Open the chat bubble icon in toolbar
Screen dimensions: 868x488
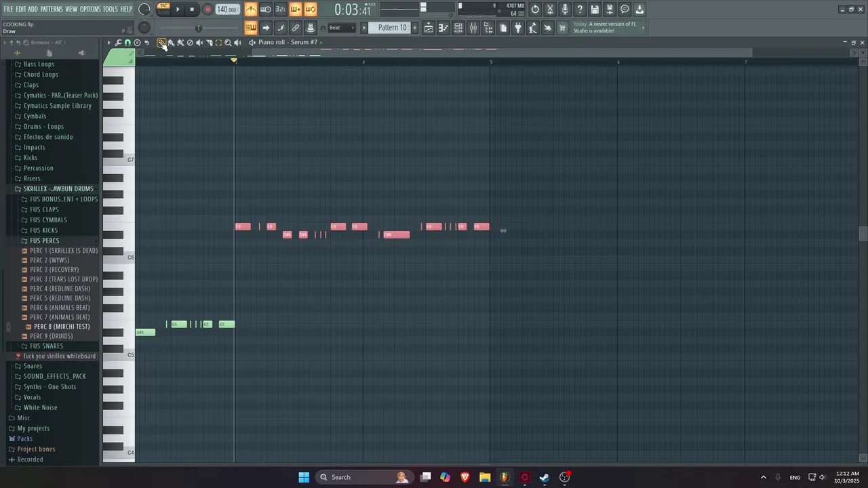coord(625,9)
